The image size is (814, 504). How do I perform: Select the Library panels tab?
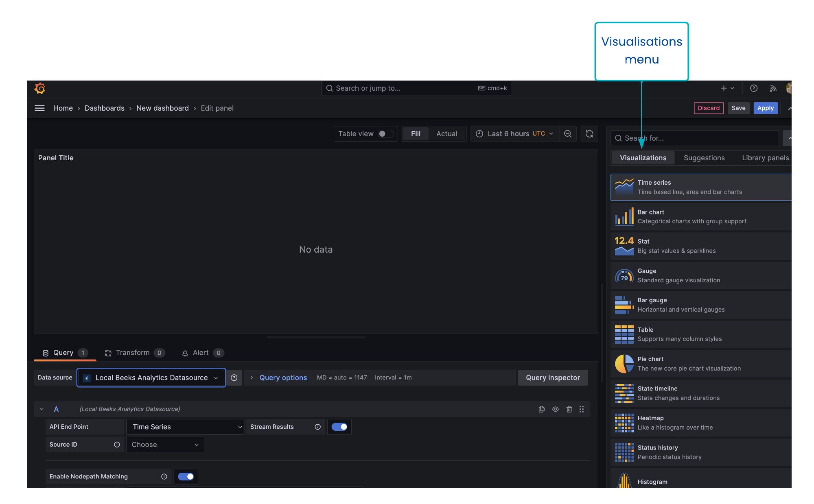tap(765, 158)
